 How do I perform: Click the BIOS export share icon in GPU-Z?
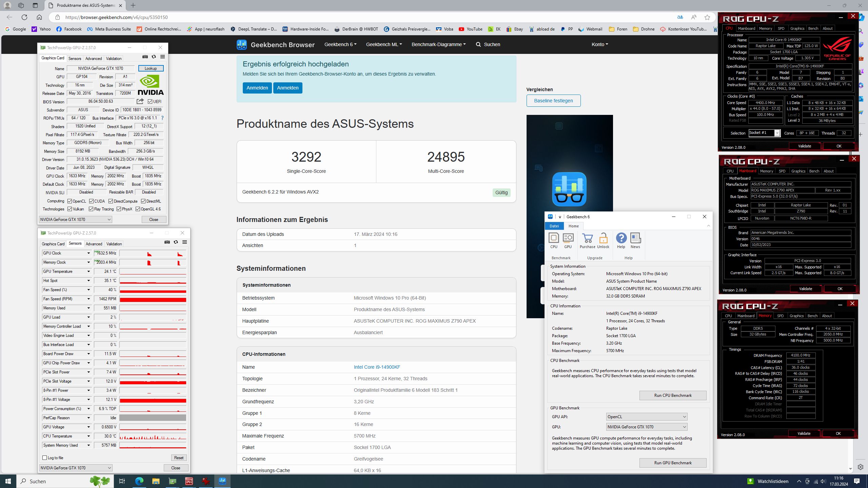click(x=140, y=101)
